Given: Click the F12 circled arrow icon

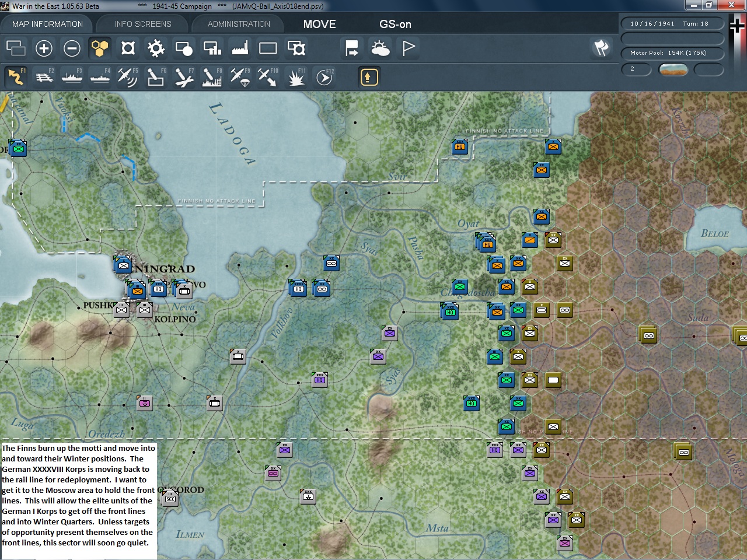Looking at the screenshot, I should 324,77.
